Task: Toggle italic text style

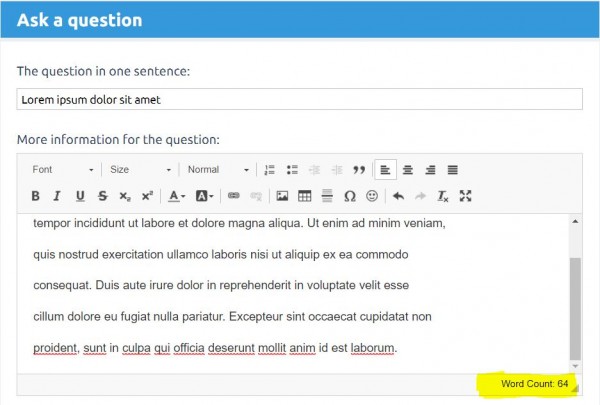Action: pos(57,196)
